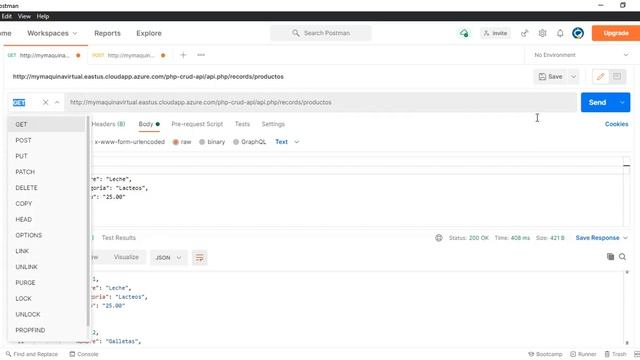
Task: Select the GraphQL body type radio
Action: [x=236, y=142]
